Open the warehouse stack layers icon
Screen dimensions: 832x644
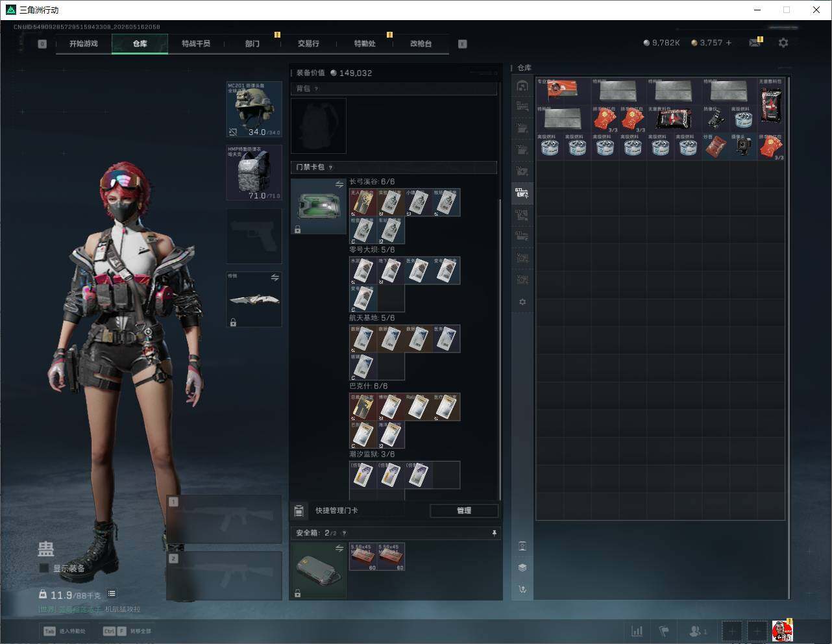pos(522,567)
